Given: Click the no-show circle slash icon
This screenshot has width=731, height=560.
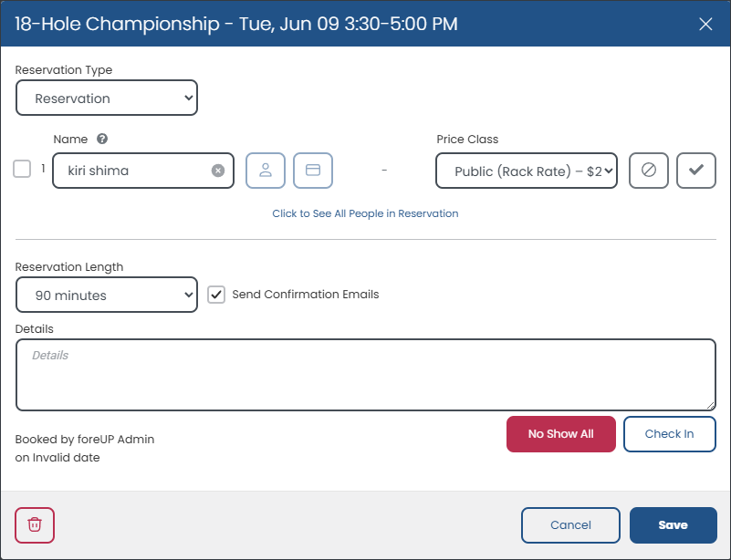Looking at the screenshot, I should pyautogui.click(x=649, y=171).
